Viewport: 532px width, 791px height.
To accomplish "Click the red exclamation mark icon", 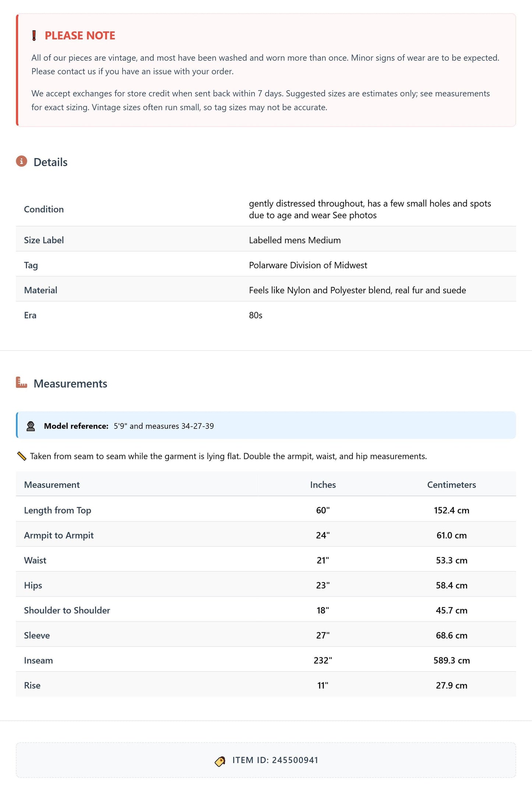I will tap(34, 36).
